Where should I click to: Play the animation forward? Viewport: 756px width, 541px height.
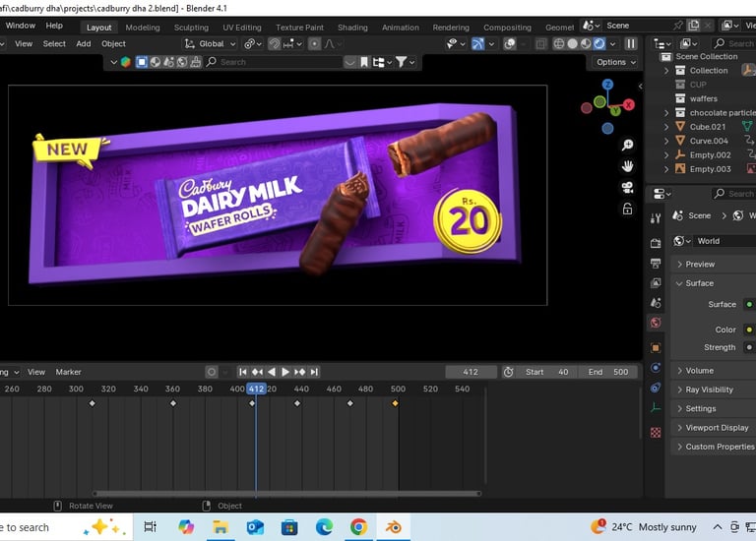(x=285, y=372)
